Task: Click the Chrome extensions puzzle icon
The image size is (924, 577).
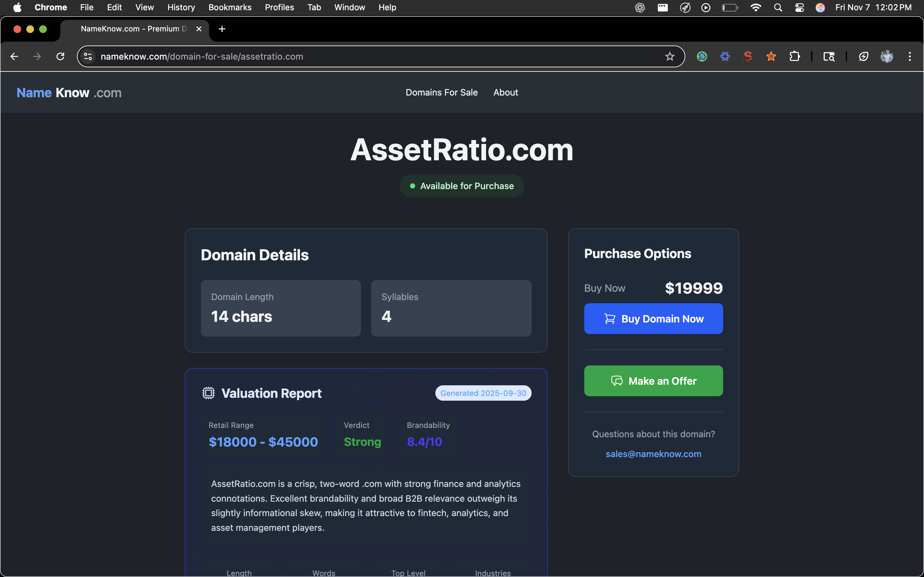Action: [795, 56]
